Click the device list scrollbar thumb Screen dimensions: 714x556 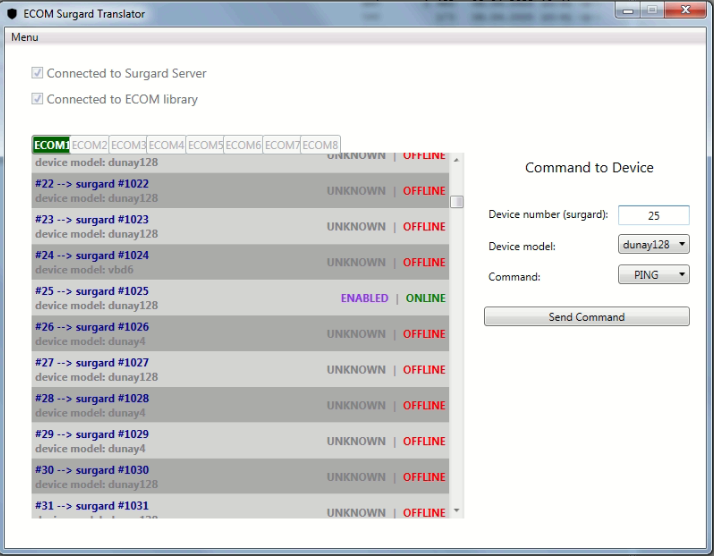point(457,201)
